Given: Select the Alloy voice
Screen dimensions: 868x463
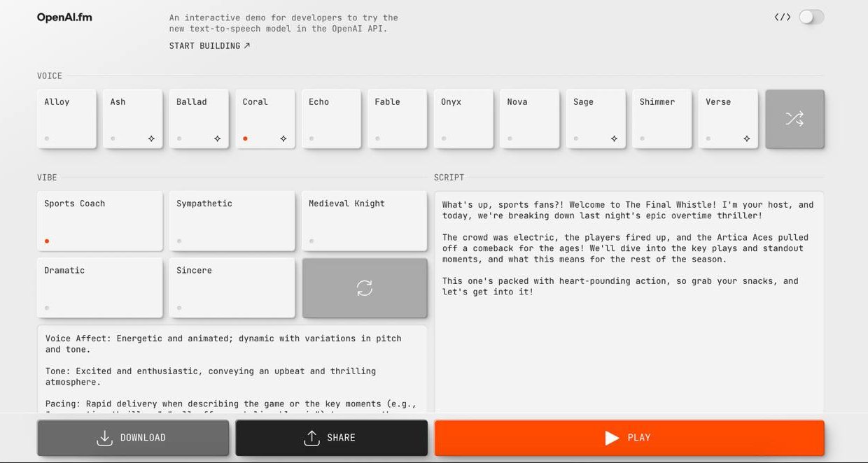Looking at the screenshot, I should (66, 119).
